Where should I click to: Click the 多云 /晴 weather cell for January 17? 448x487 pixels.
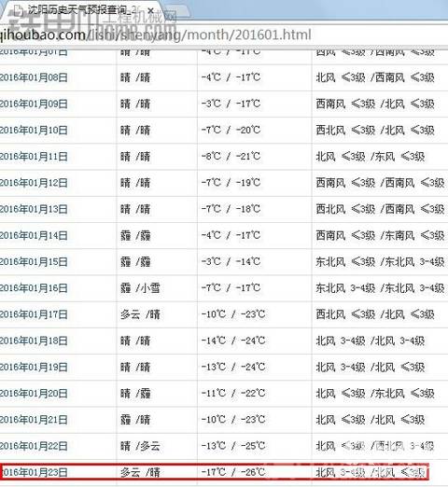click(x=140, y=314)
